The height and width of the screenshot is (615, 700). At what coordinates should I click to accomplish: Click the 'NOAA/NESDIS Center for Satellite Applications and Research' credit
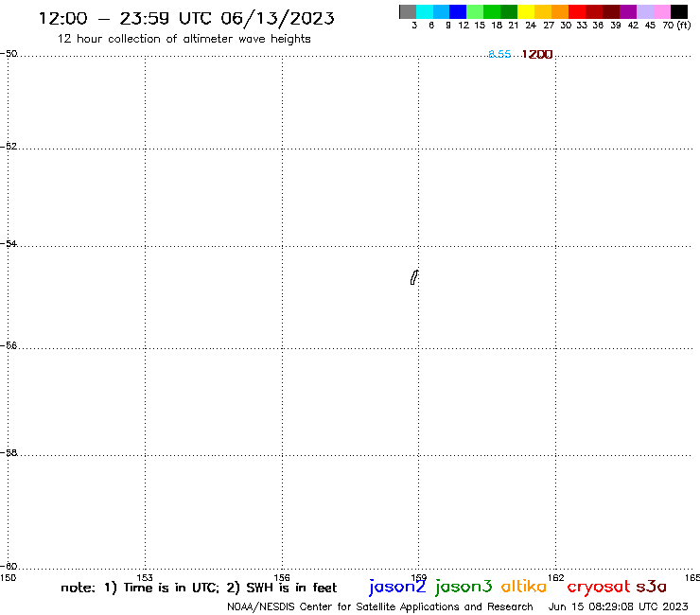(x=380, y=606)
